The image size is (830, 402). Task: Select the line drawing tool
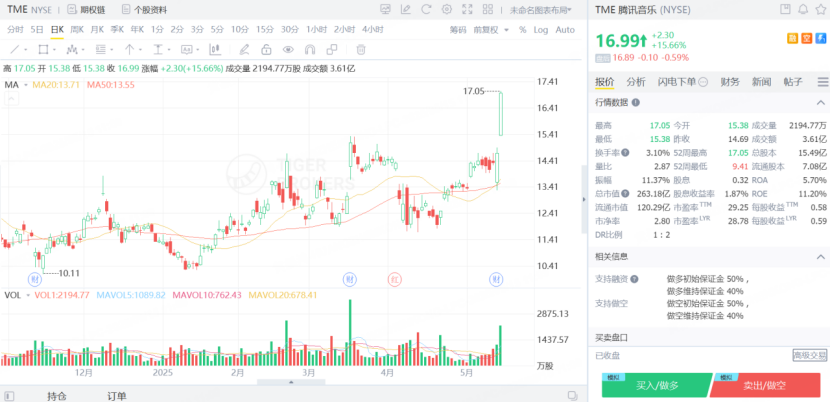pyautogui.click(x=14, y=50)
